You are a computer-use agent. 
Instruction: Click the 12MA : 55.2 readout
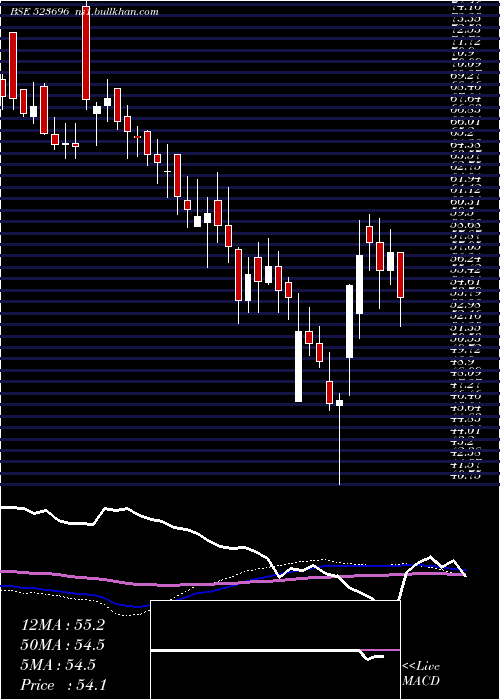(x=62, y=625)
